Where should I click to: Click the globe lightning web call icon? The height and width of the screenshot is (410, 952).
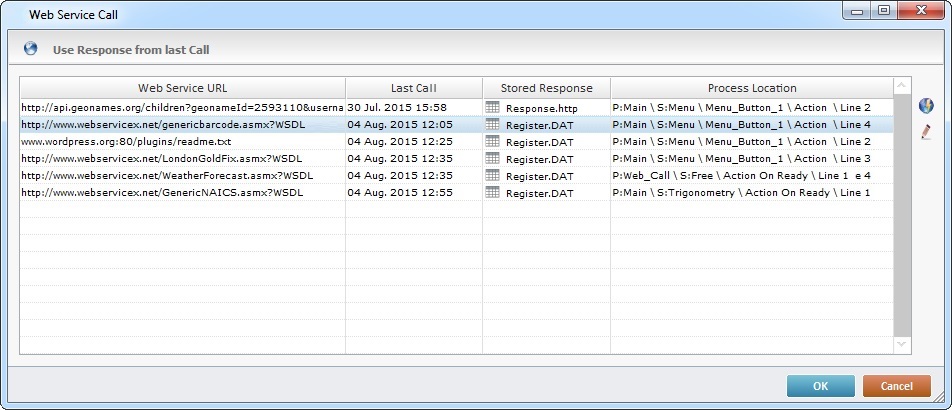[x=926, y=106]
